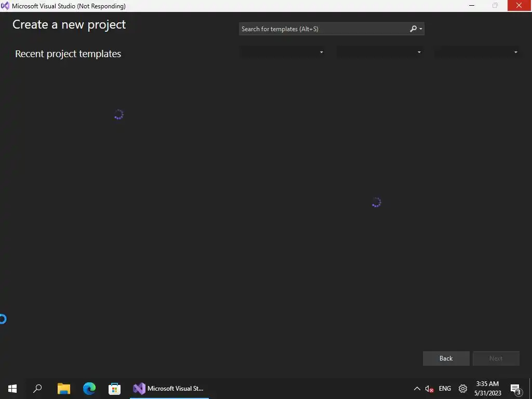This screenshot has width=532, height=399.
Task: Click the settings gear tray icon
Action: click(463, 389)
